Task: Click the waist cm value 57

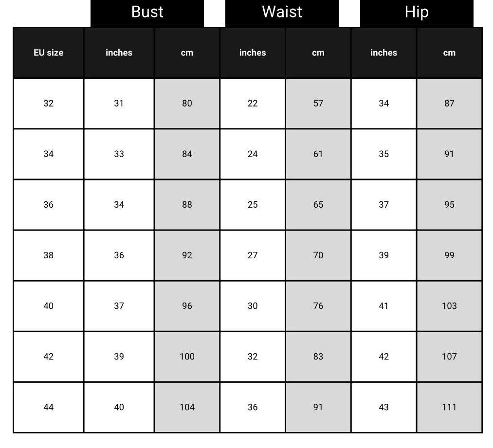Action: click(x=318, y=103)
